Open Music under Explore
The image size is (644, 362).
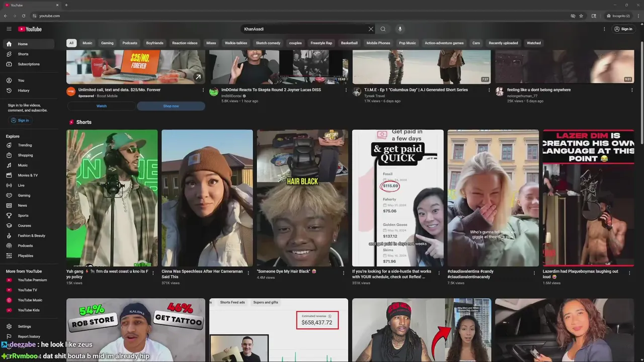click(x=30, y=165)
